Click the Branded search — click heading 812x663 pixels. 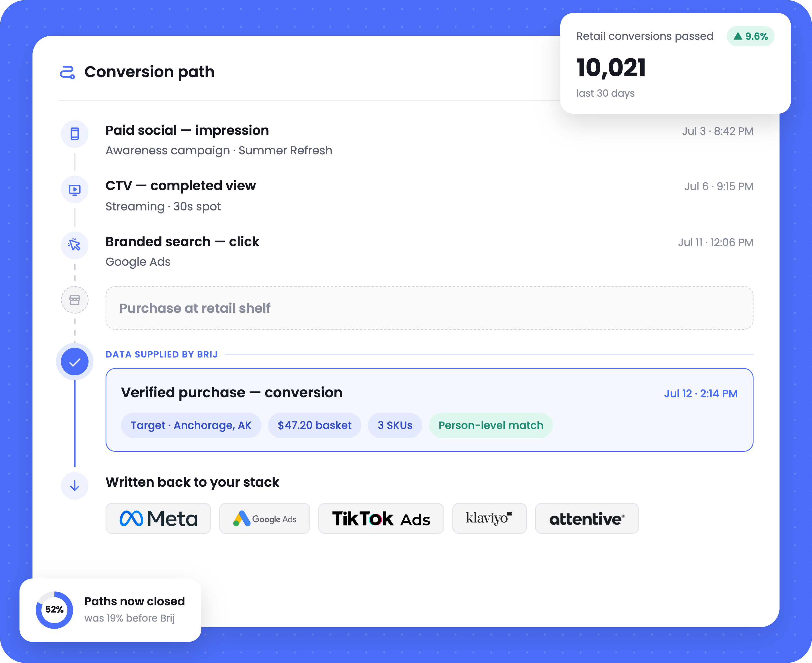click(182, 242)
